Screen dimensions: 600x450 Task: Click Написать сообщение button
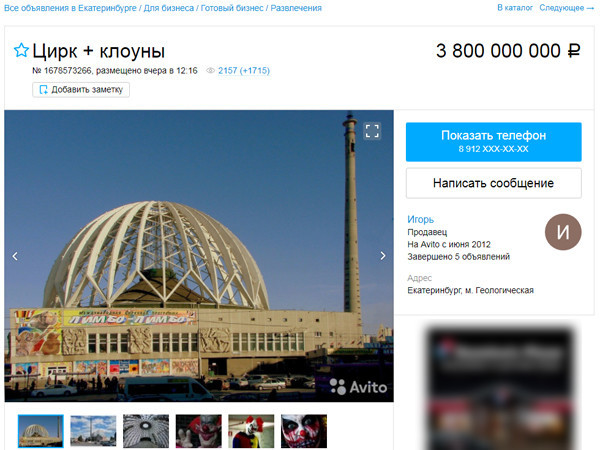pos(494,183)
